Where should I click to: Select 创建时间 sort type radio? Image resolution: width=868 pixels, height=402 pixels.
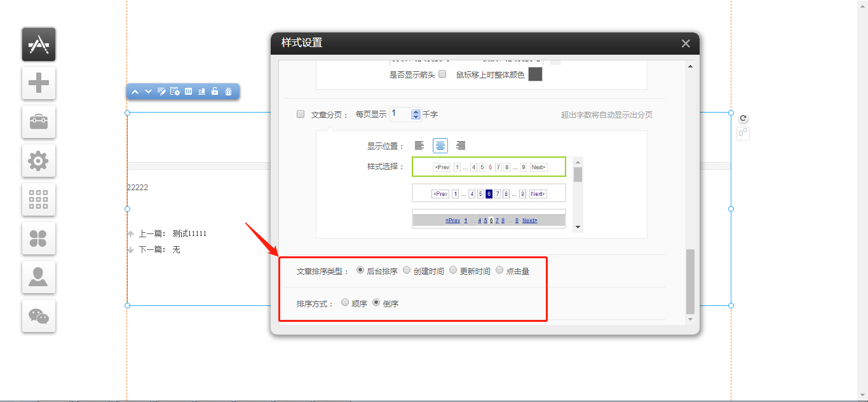tap(407, 270)
